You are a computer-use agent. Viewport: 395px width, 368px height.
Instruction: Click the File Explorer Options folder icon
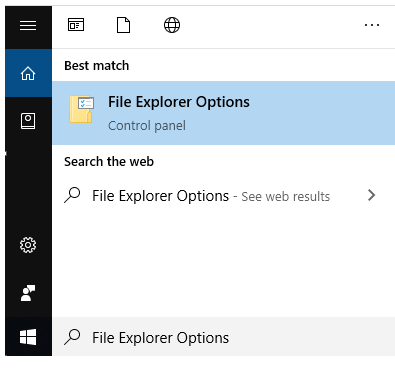(x=81, y=109)
